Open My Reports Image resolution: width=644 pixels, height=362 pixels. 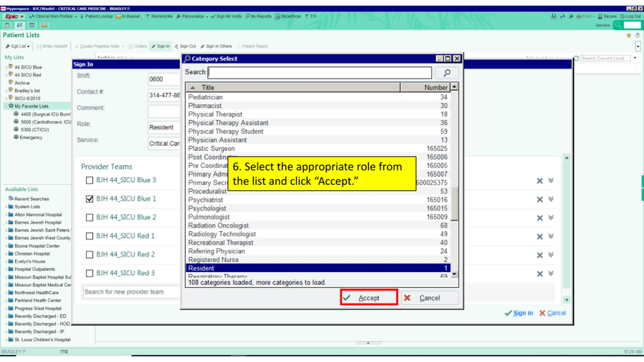tap(258, 16)
